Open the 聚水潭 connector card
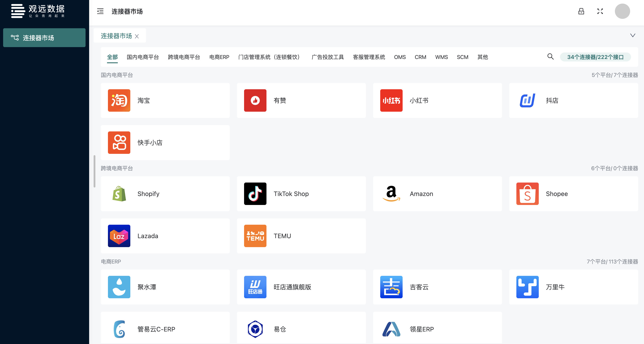 tap(165, 287)
